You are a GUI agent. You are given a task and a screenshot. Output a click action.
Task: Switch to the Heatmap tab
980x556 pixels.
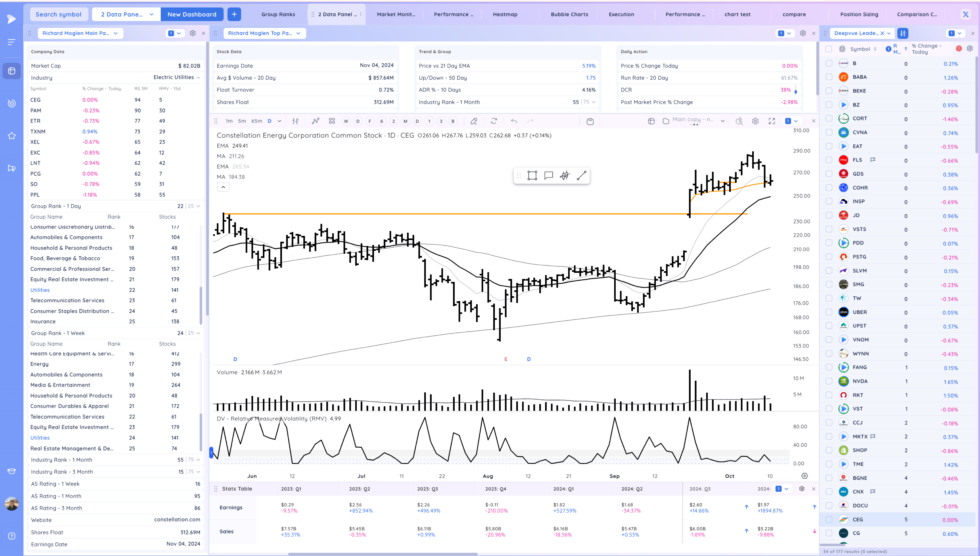[x=505, y=14]
